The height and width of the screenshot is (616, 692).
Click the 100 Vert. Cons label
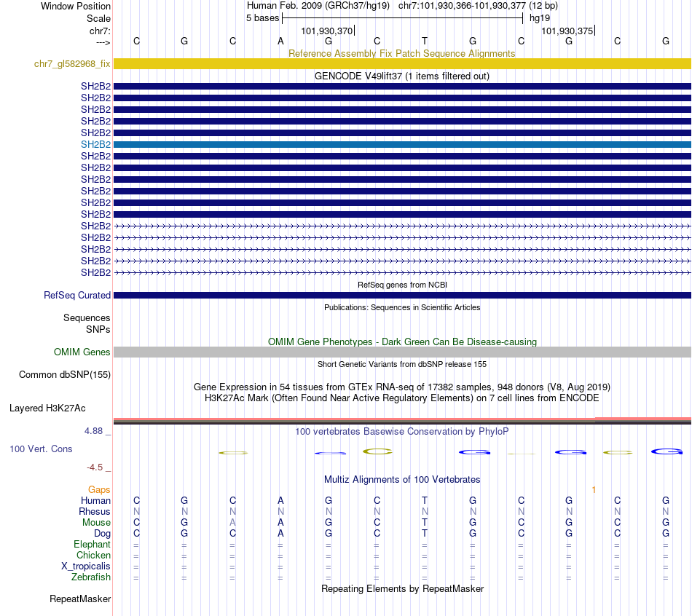click(41, 449)
